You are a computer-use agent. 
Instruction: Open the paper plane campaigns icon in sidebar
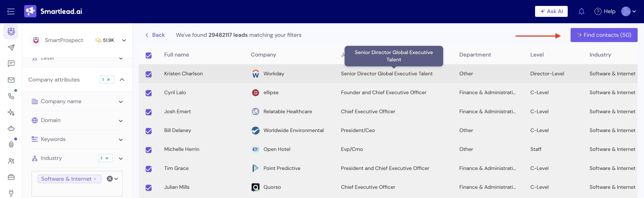[x=11, y=48]
